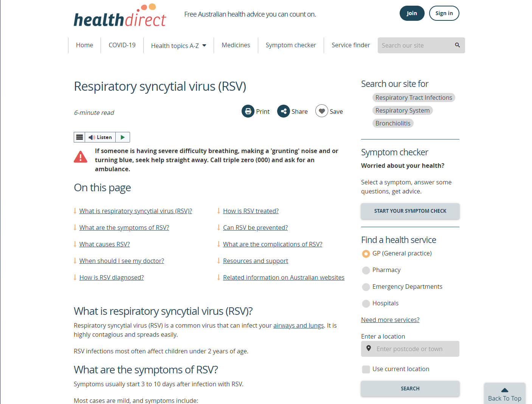Play the audio reading

pos(123,137)
